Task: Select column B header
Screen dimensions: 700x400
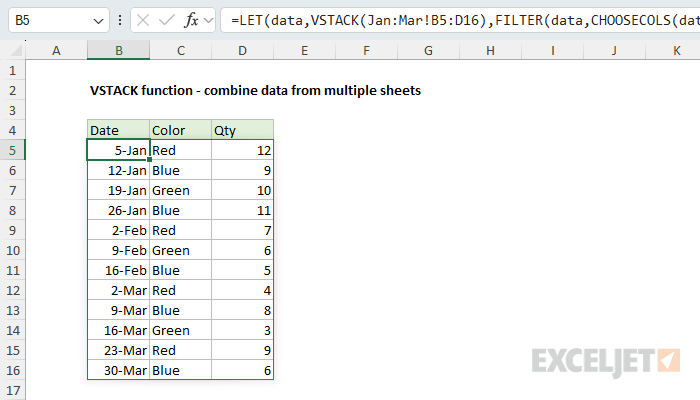Action: [118, 50]
